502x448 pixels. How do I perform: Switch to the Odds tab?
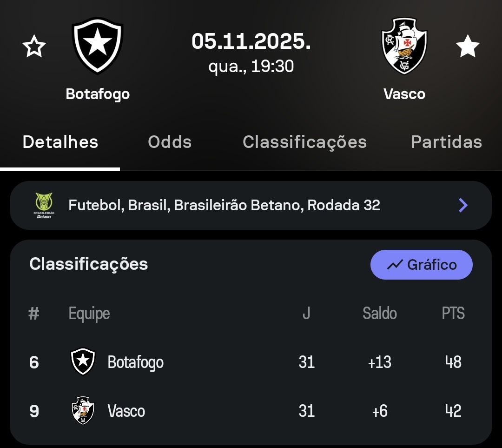(x=170, y=142)
